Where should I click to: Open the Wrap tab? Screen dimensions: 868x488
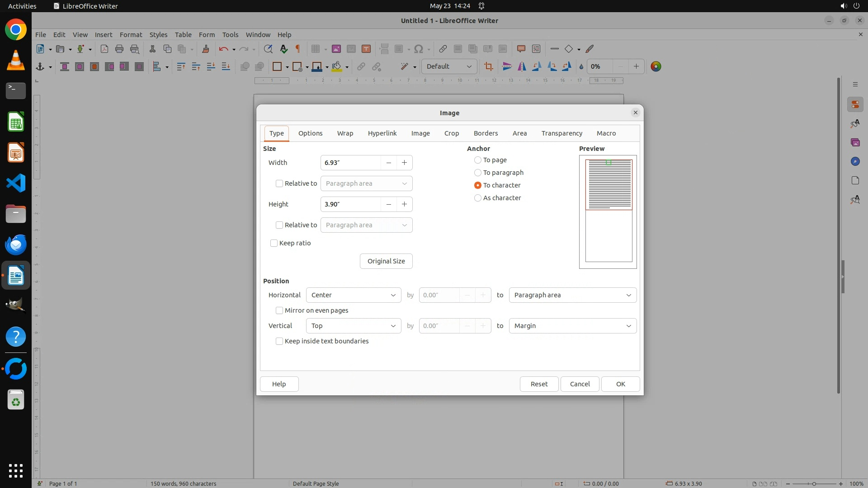tap(345, 133)
